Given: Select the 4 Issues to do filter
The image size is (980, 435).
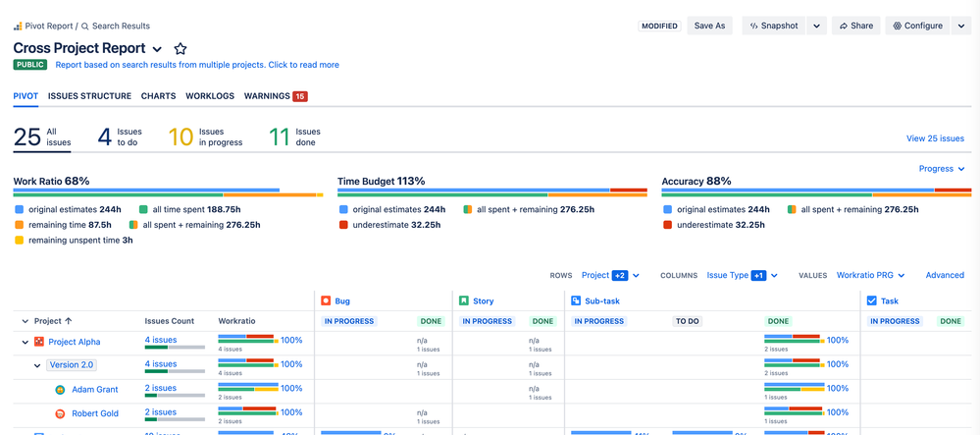Looking at the screenshot, I should pos(120,137).
